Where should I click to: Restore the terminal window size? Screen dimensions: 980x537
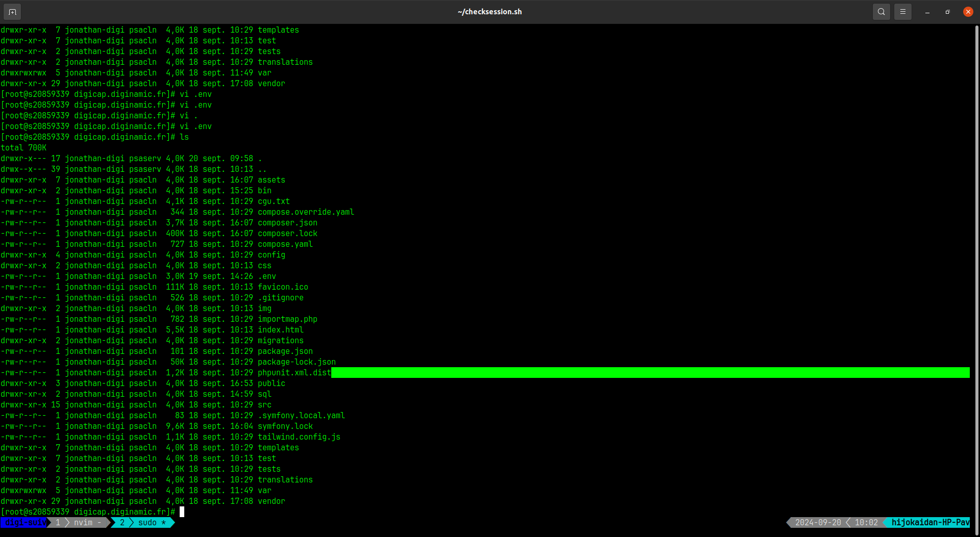click(x=947, y=12)
